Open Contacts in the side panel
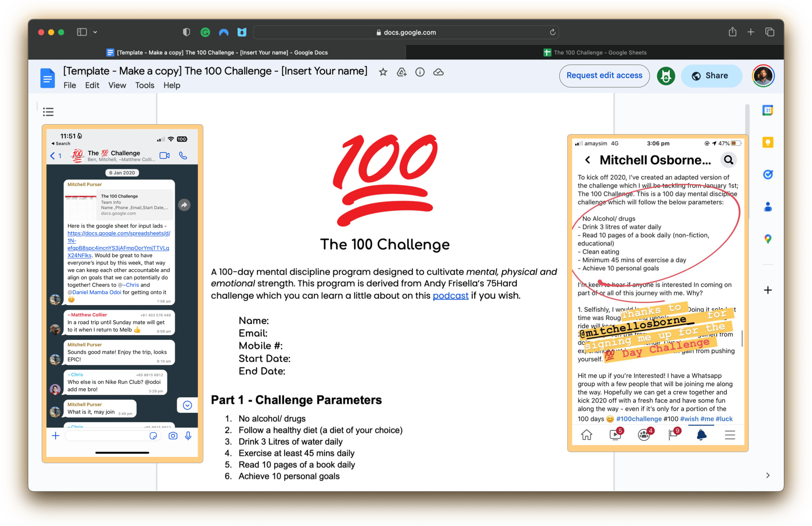Screen dimensions: 812x526 [x=768, y=207]
